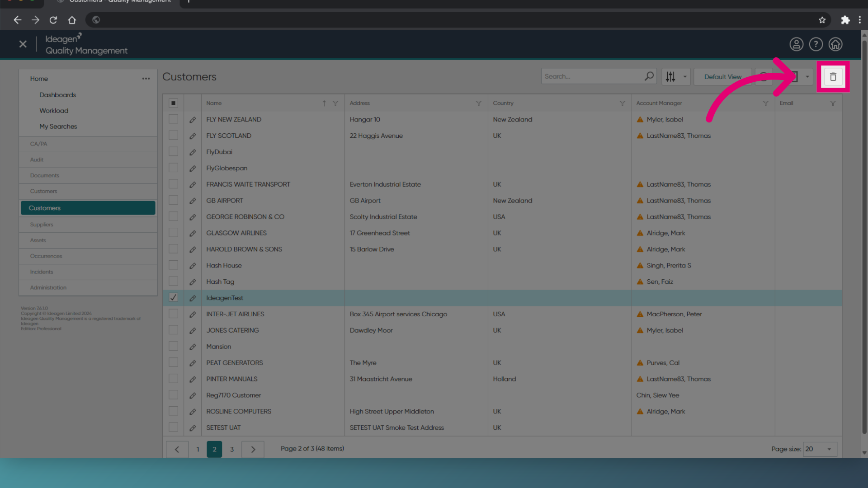The image size is (868, 488).
Task: Expand the Assets sidebar section
Action: 88,240
